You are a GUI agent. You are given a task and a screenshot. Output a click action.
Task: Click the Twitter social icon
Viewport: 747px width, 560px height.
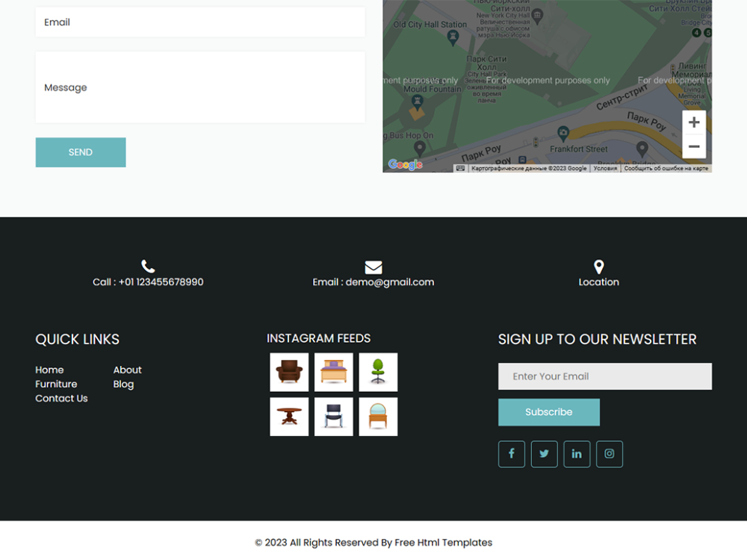pos(544,454)
